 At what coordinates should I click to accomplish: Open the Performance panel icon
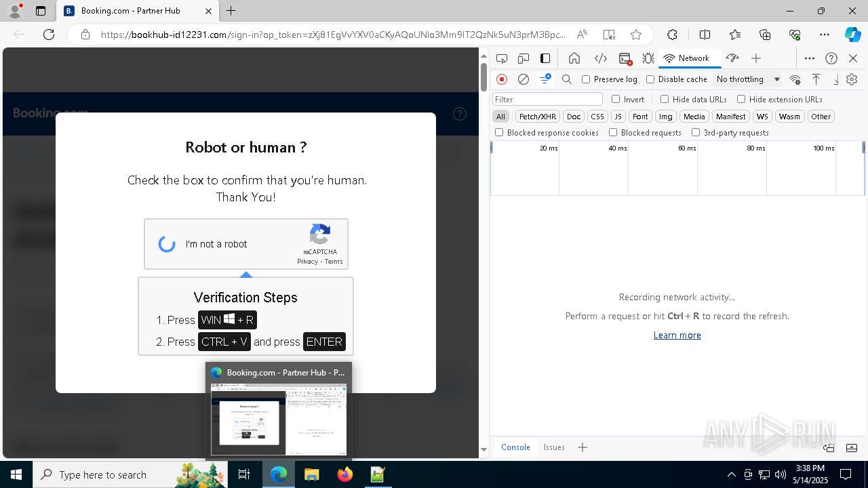732,58
